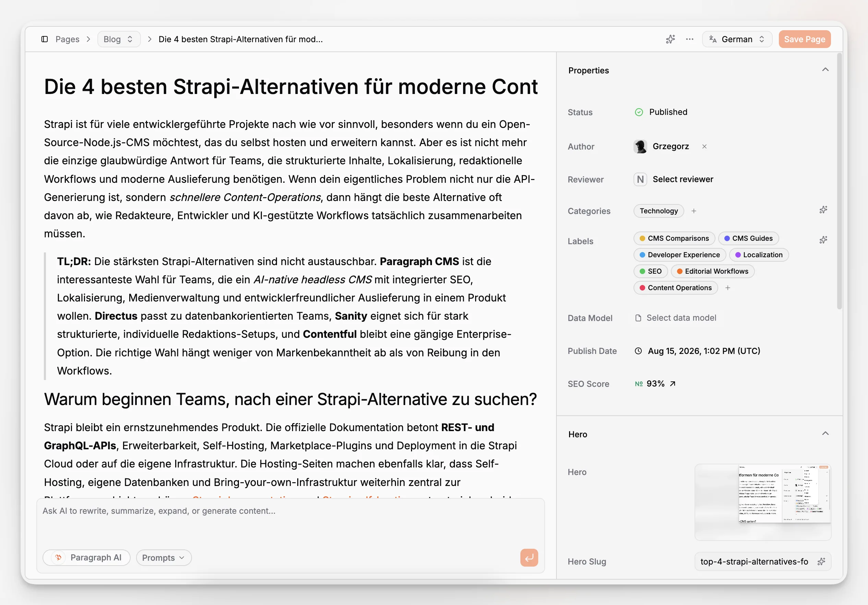Image resolution: width=868 pixels, height=605 pixels.
Task: Click the page title breadcrumb text
Action: [240, 39]
